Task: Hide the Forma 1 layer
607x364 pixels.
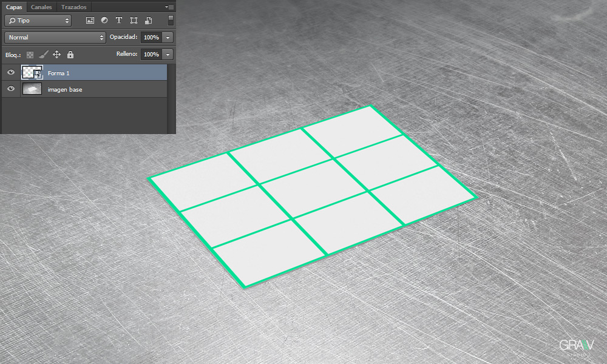Action: pyautogui.click(x=11, y=72)
